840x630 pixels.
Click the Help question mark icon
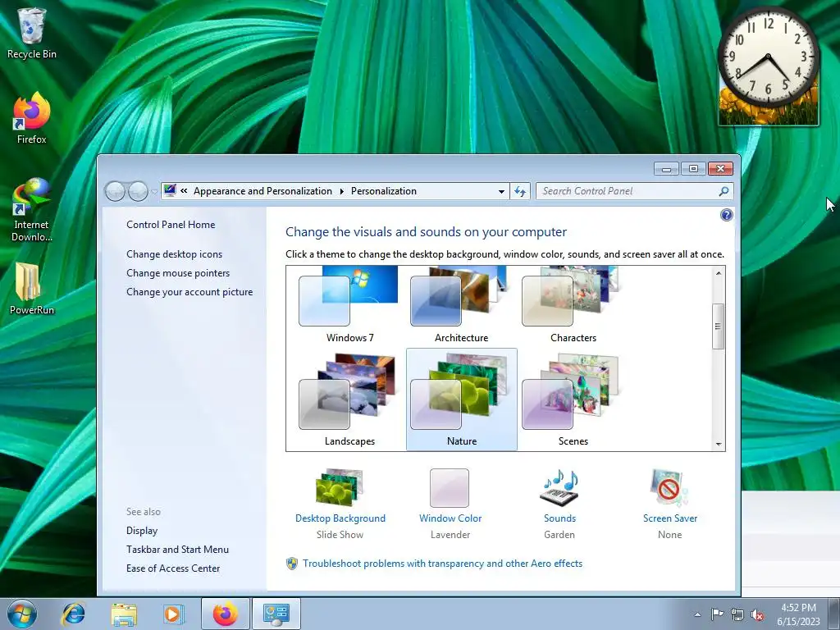727,215
